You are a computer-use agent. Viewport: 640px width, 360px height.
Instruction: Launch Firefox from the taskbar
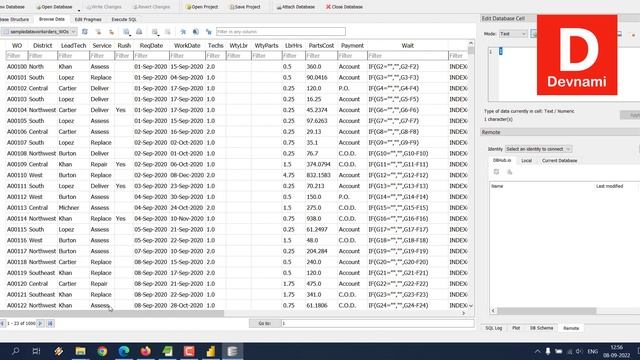pyautogui.click(x=145, y=351)
